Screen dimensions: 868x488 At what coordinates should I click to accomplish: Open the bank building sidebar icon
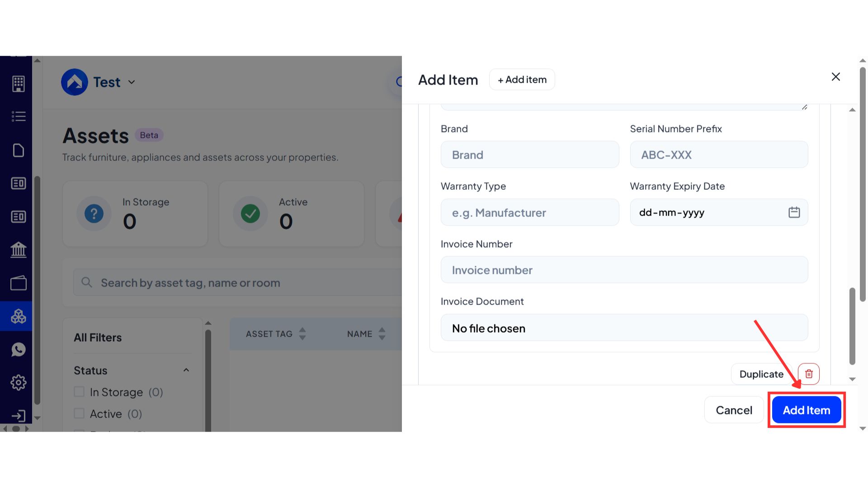(19, 249)
